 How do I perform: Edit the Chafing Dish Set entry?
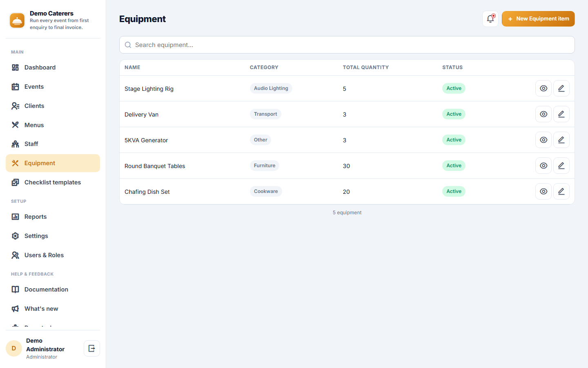tap(561, 191)
